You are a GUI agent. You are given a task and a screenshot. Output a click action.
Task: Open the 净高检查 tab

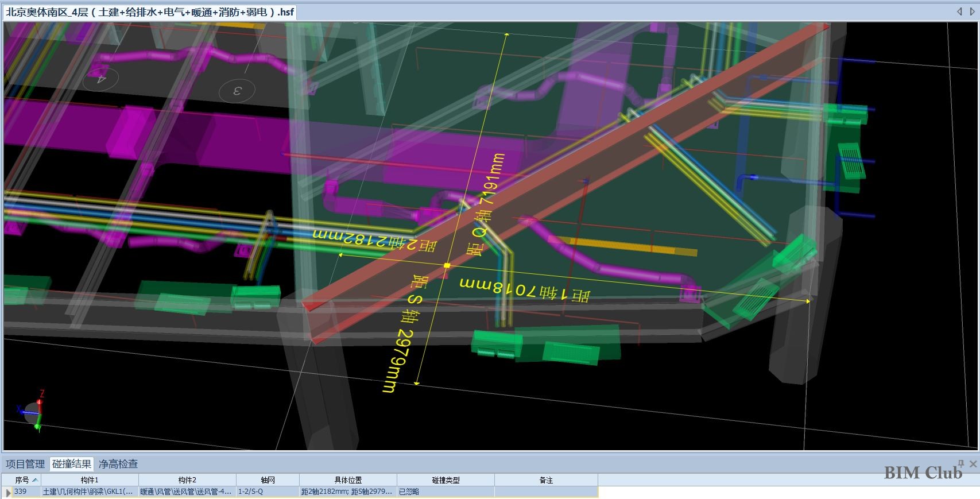[x=118, y=464]
